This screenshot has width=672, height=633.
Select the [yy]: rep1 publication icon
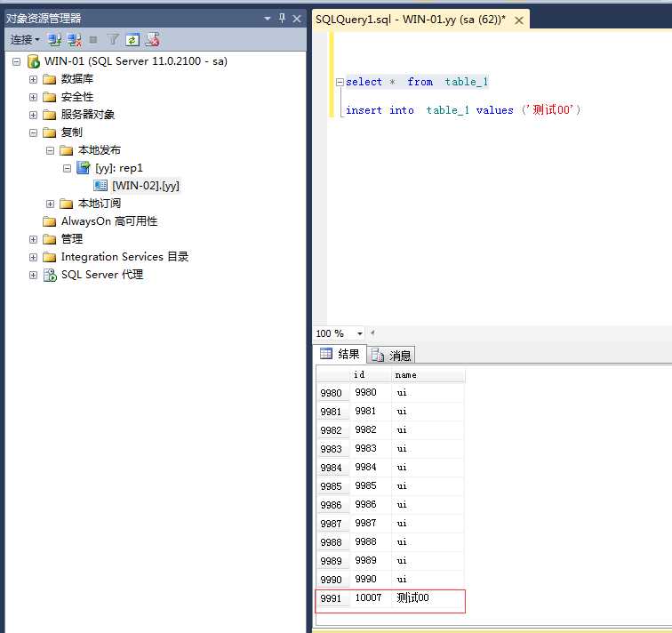84,167
